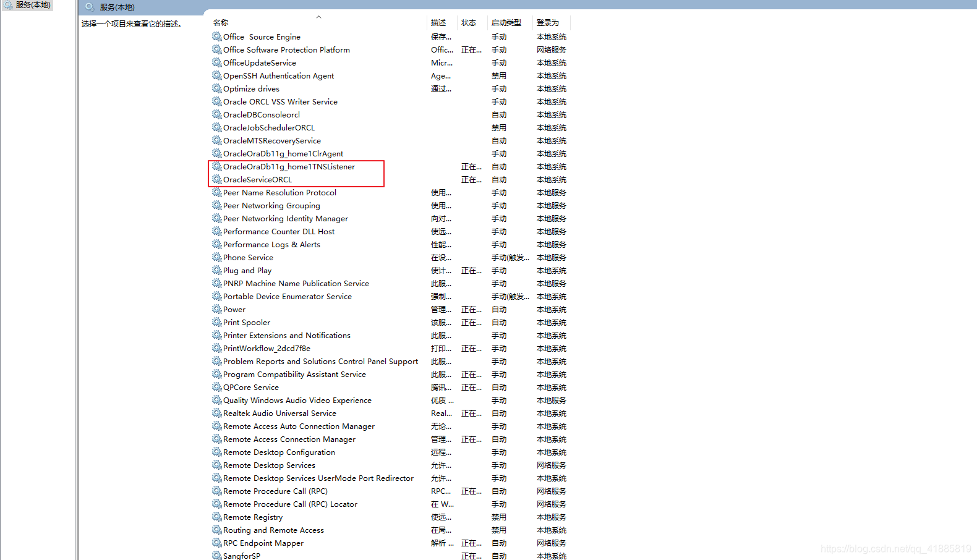Select Remote Access Auto Connection Manager
Viewport: 977px width, 560px height.
tap(390, 426)
